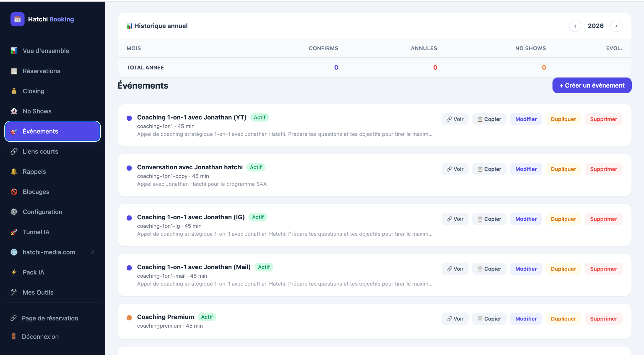
Task: View the Coaching Premium event
Action: 455,319
